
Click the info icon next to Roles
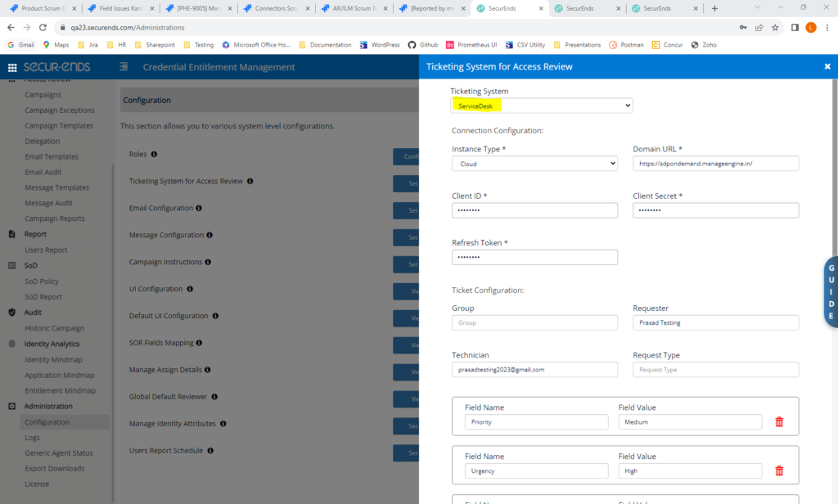(154, 154)
